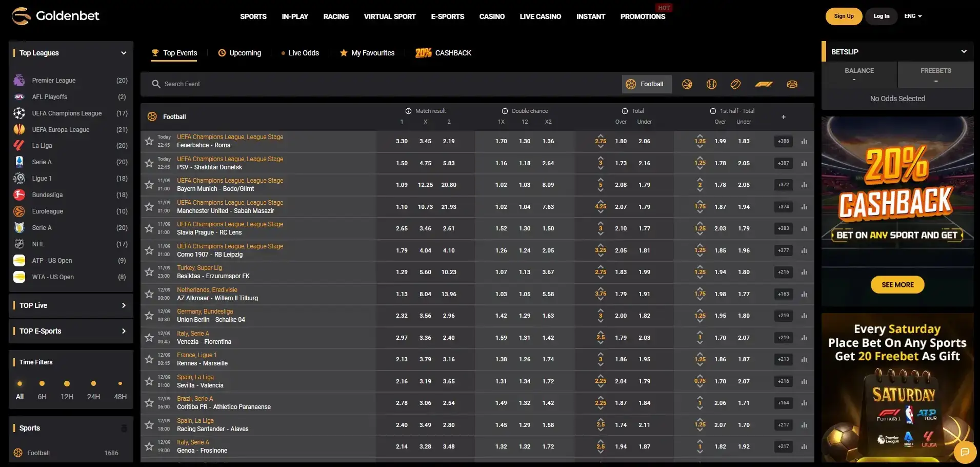Click the search magnifier icon
Screen dimensions: 980x467
point(156,84)
